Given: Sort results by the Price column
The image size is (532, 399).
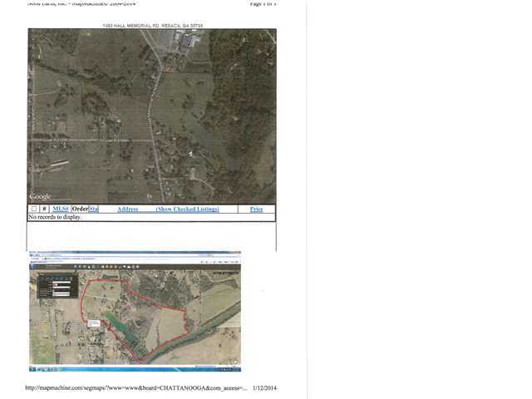Looking at the screenshot, I should (x=257, y=209).
